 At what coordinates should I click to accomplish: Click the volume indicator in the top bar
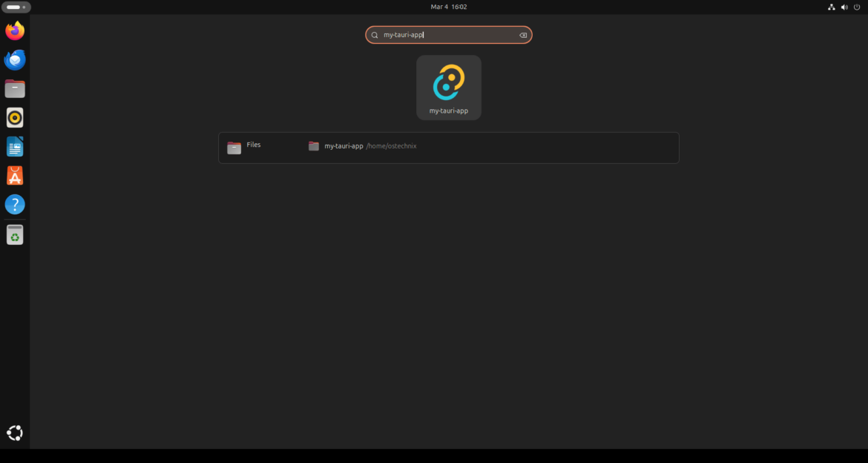coord(844,7)
